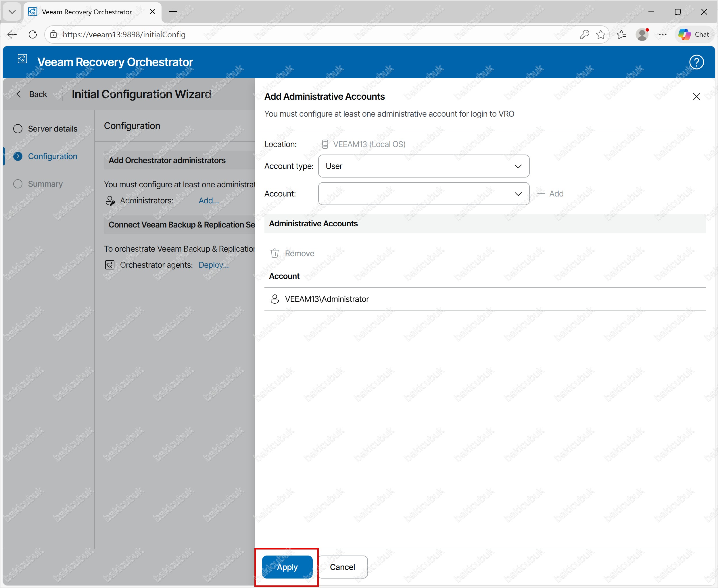Close the Add Administrative Accounts panel
718x588 pixels.
(x=696, y=97)
